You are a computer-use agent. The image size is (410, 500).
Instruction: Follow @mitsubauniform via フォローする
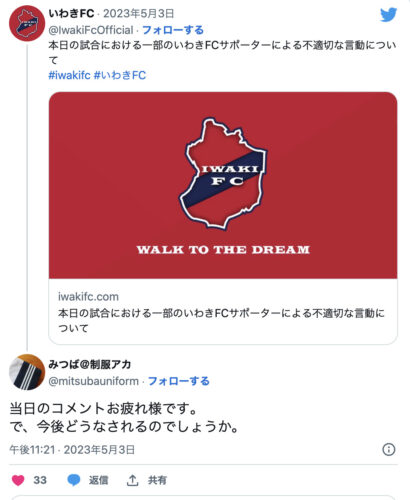pos(179,381)
